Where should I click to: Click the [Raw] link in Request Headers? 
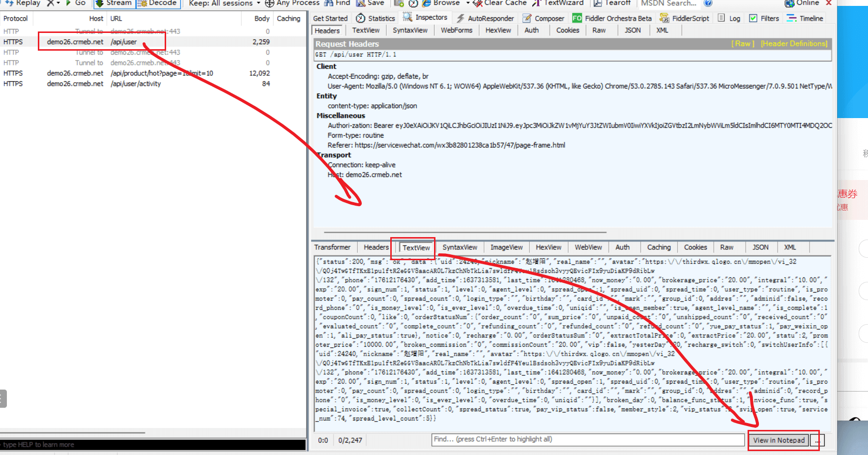point(743,44)
